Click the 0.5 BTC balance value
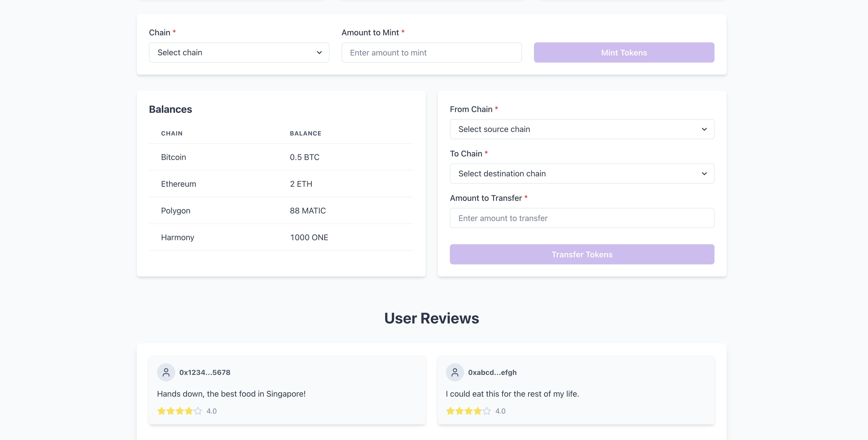 point(305,157)
